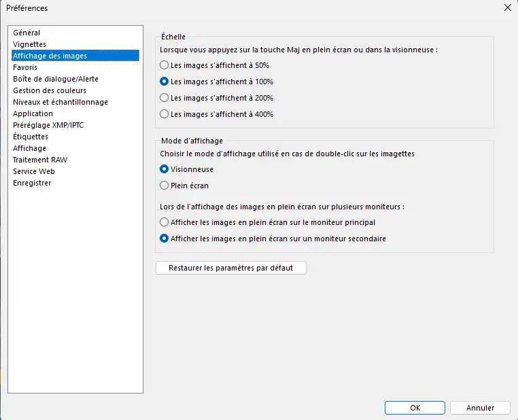Screen dimensions: 518x420
Task: Show the 'Étiquettes' preferences
Action: [x=31, y=137]
